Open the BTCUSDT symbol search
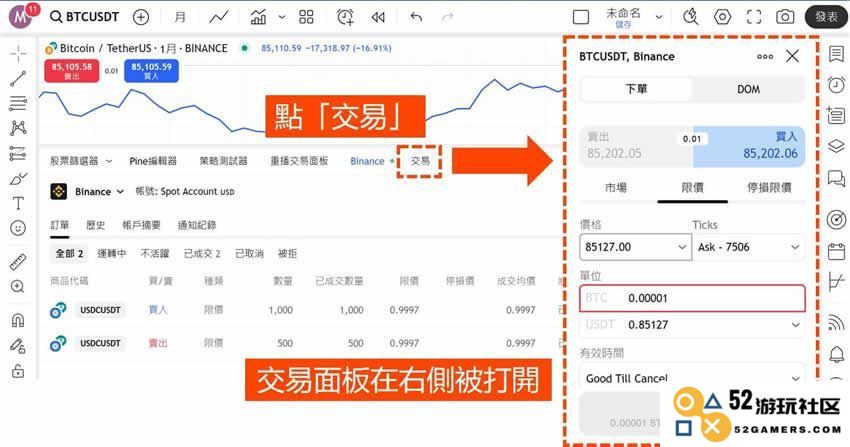The width and height of the screenshot is (850, 447). click(x=84, y=17)
